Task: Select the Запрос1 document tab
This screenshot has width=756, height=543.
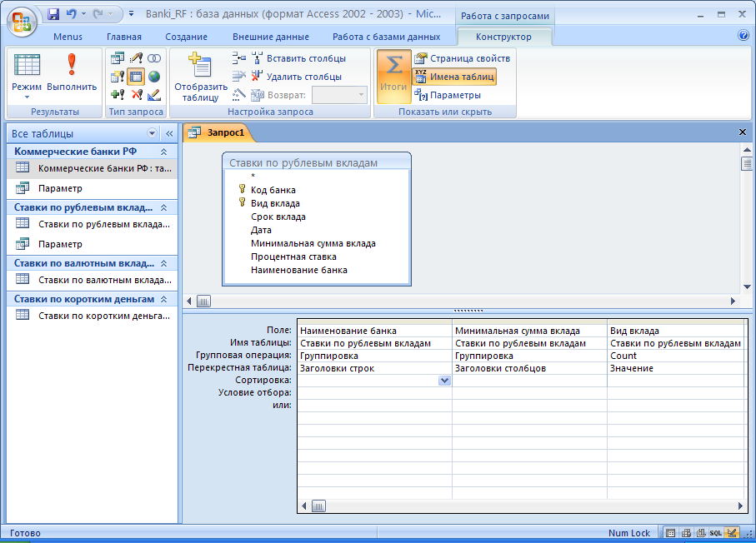Action: 219,132
